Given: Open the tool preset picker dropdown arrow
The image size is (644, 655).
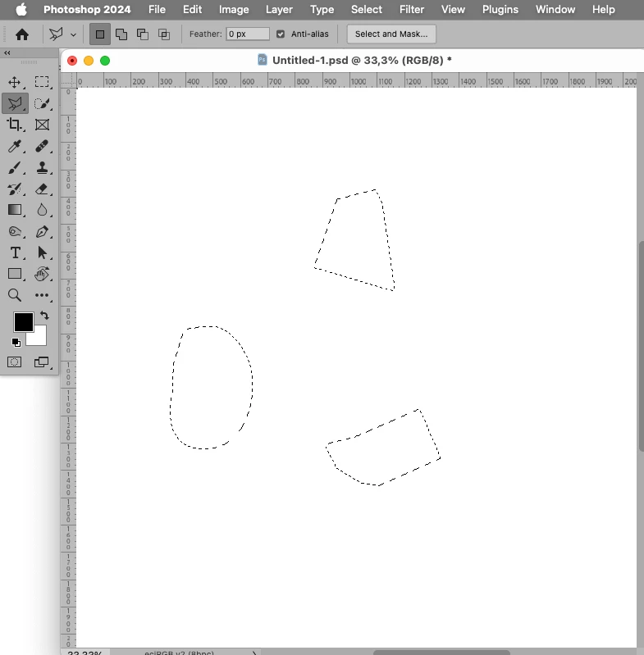Looking at the screenshot, I should click(73, 34).
